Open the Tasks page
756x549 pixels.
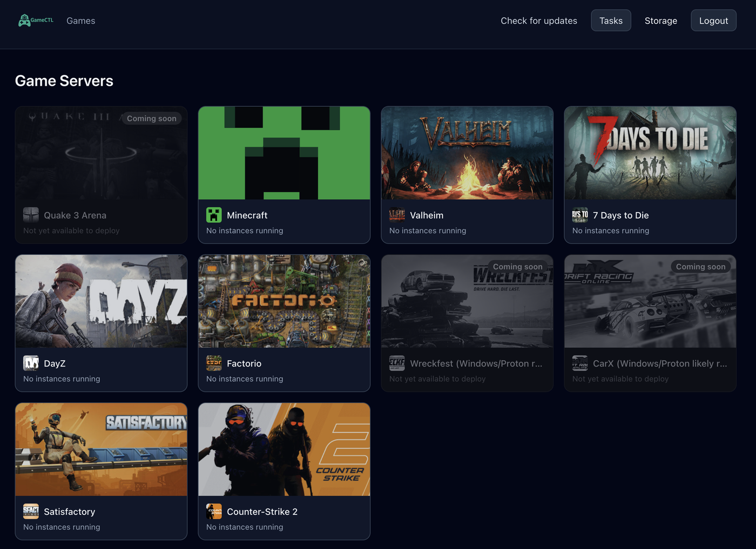[x=611, y=21]
